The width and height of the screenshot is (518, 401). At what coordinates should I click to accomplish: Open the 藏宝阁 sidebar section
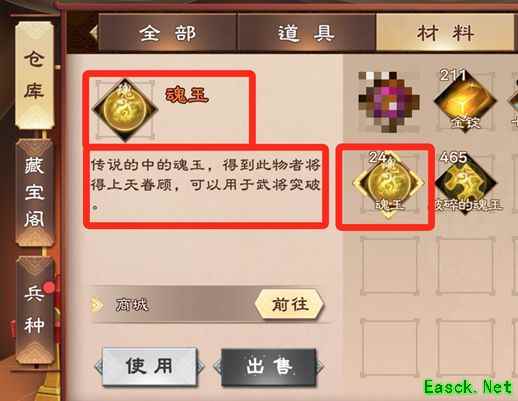coord(34,193)
